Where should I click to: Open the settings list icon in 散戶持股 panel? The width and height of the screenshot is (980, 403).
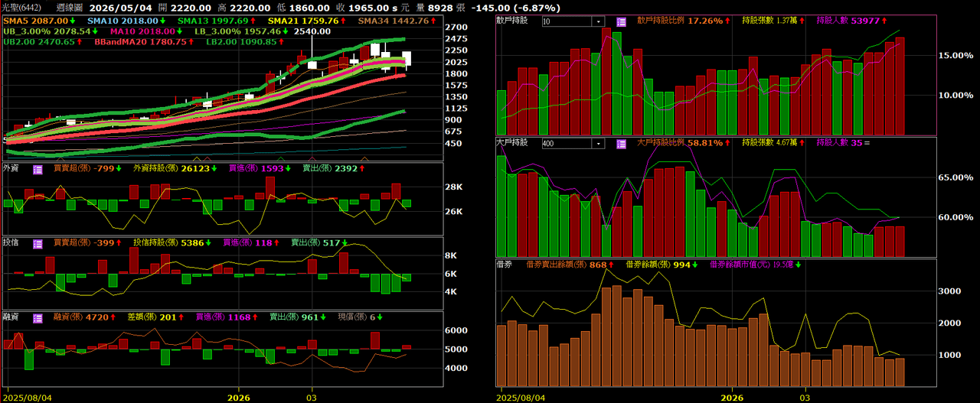pos(620,21)
